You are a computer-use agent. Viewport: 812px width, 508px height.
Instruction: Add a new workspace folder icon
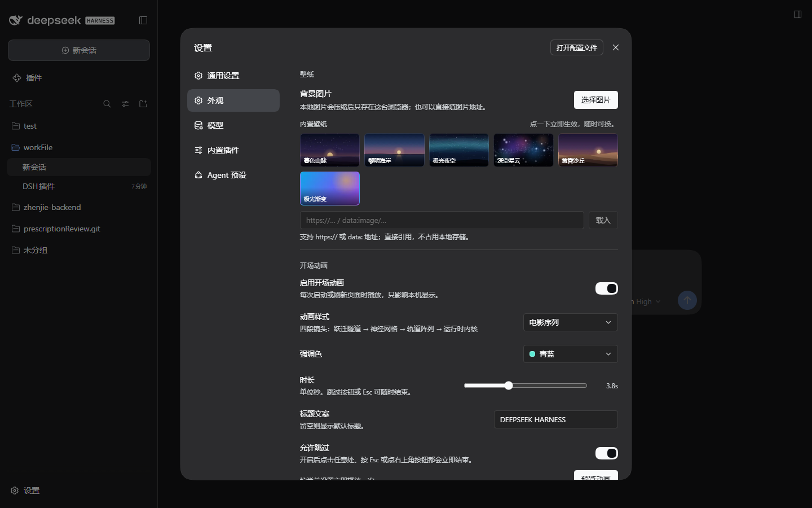point(143,104)
